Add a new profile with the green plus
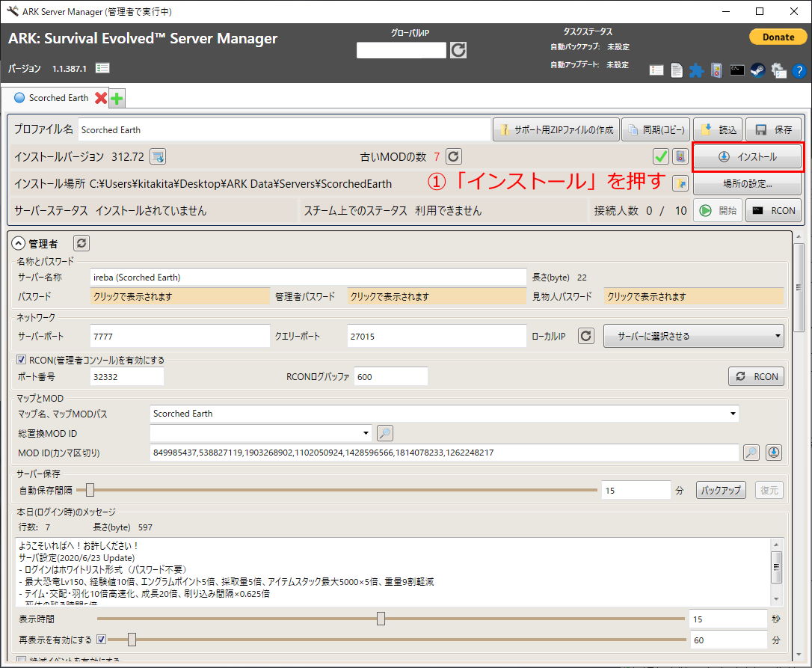The height and width of the screenshot is (668, 812). click(x=117, y=98)
